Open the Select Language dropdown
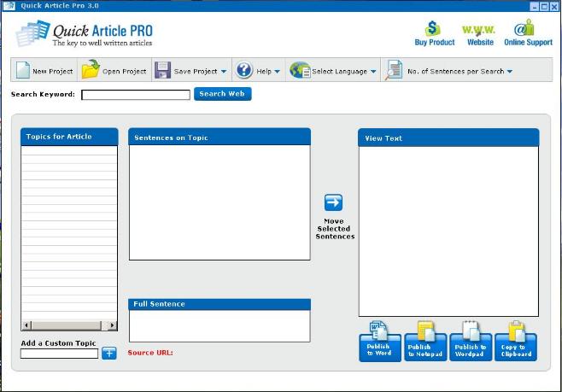The image size is (562, 392). tap(373, 72)
